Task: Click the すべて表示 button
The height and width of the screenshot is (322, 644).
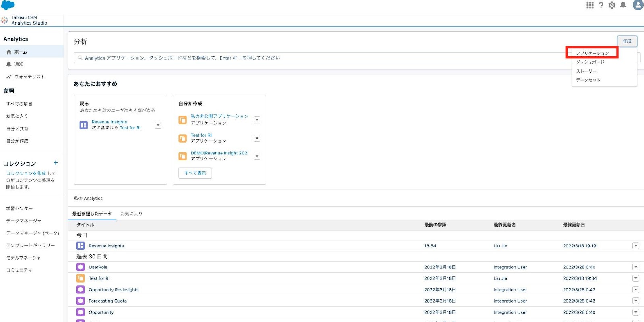Action: pos(195,173)
